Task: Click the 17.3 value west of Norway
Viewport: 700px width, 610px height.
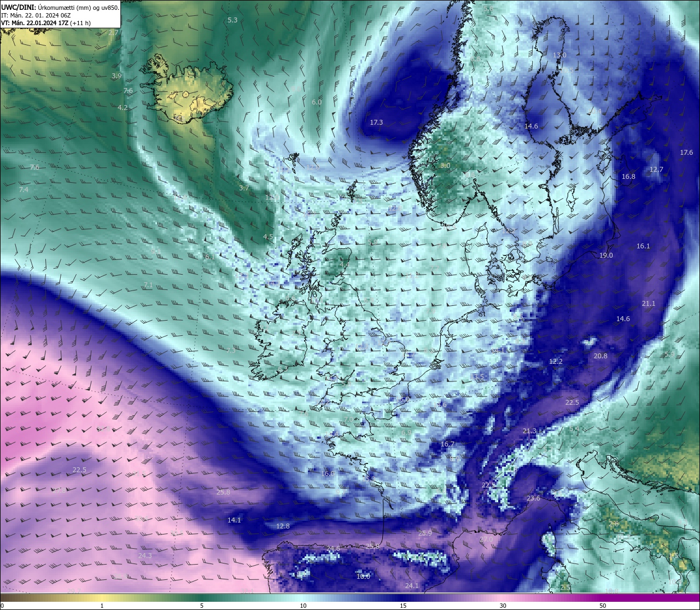Action: [376, 123]
